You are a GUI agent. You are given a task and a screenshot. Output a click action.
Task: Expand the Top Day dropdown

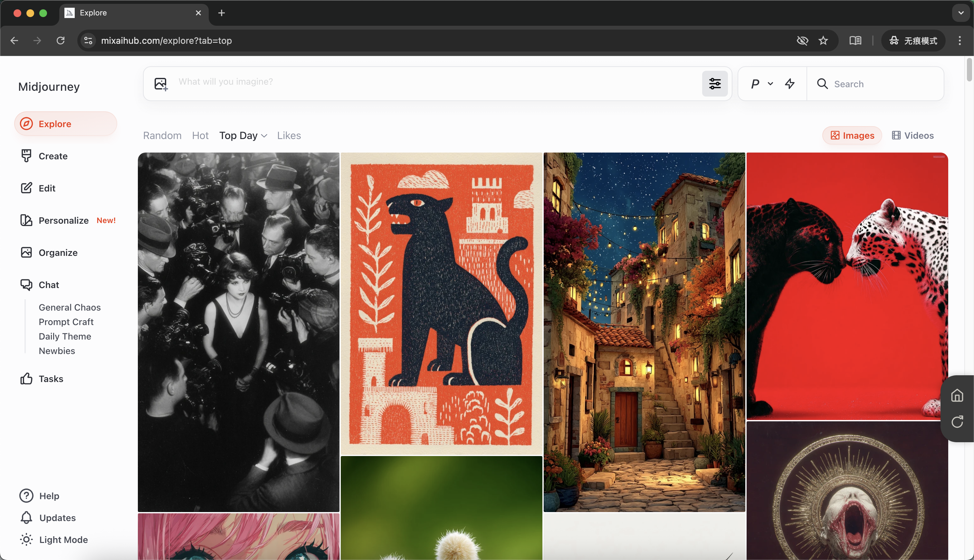tap(243, 135)
